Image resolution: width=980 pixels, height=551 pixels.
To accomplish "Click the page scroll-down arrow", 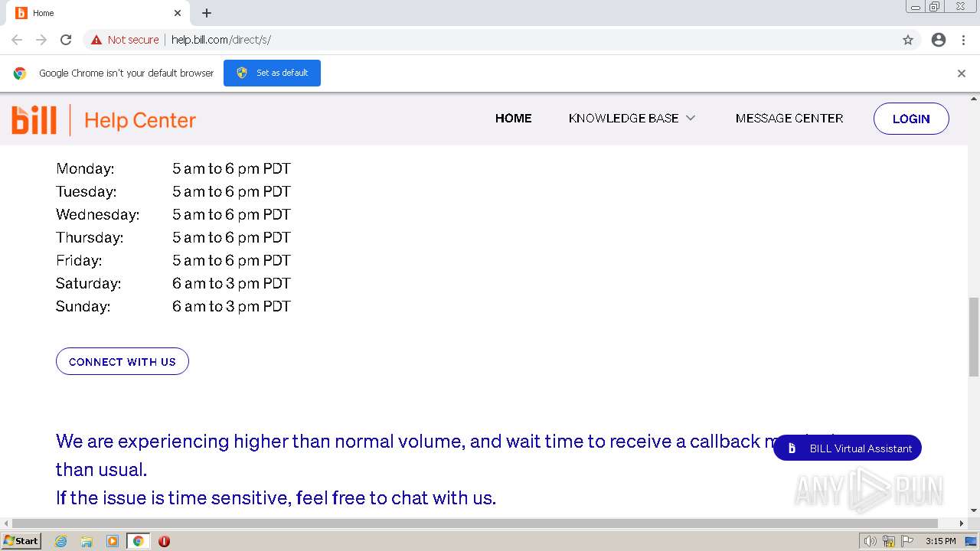I will click(x=974, y=510).
